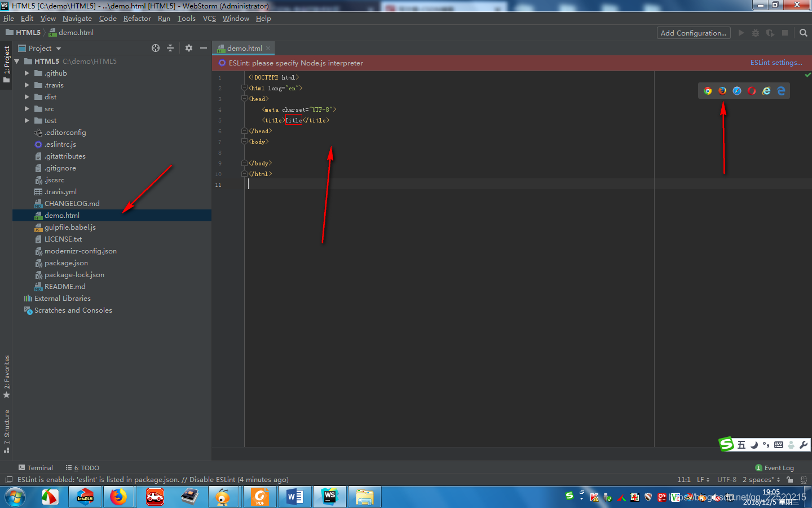
Task: Click Firefox icon in Windows taskbar
Action: tap(118, 497)
